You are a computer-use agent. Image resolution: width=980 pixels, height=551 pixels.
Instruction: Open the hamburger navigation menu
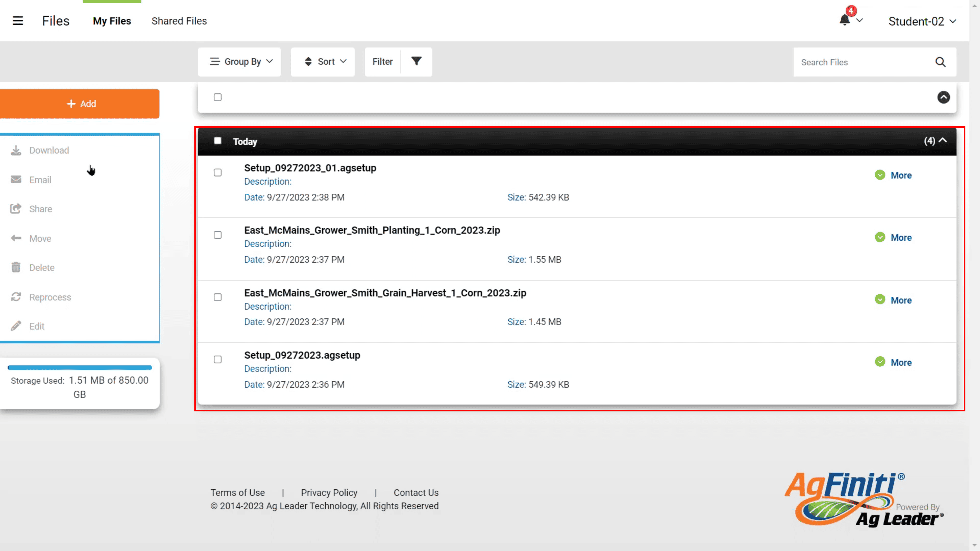click(18, 21)
